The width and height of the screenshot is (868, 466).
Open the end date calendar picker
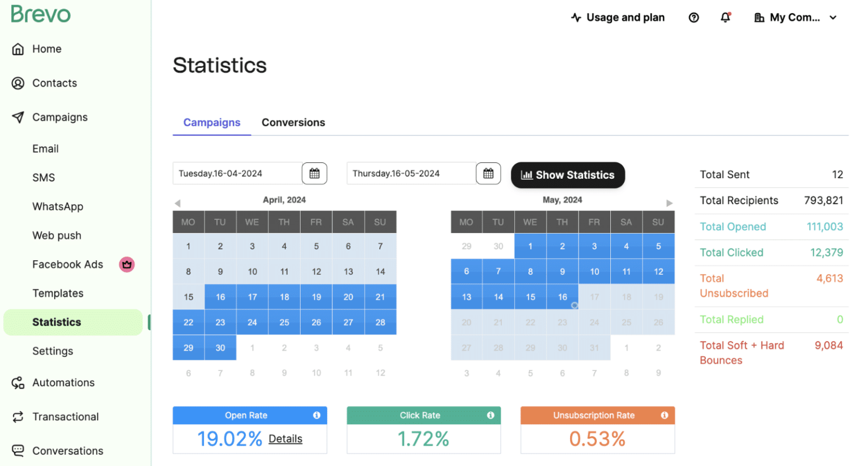click(x=488, y=173)
